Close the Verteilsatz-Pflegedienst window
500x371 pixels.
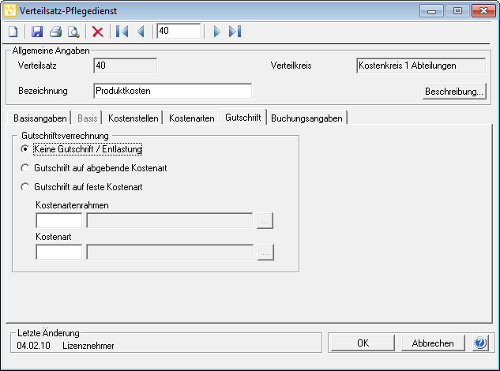click(484, 11)
